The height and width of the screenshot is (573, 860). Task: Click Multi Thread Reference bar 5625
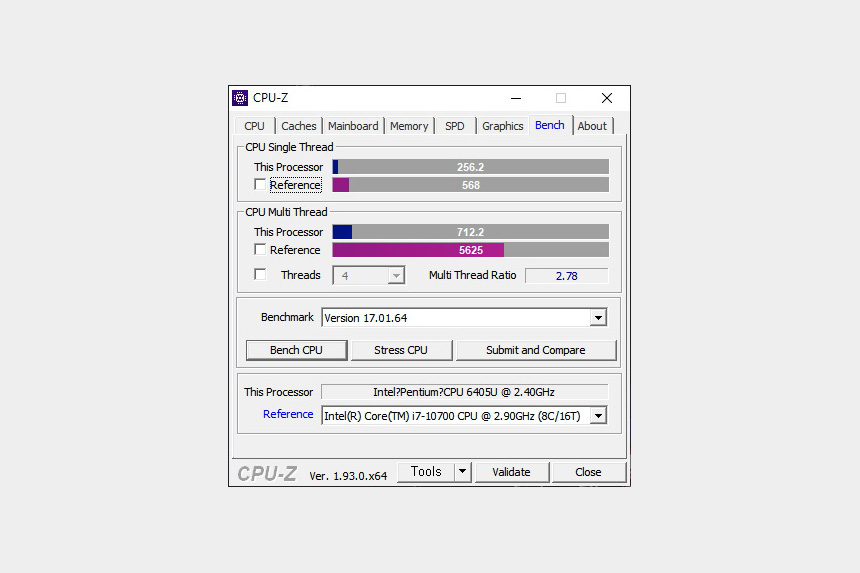471,250
